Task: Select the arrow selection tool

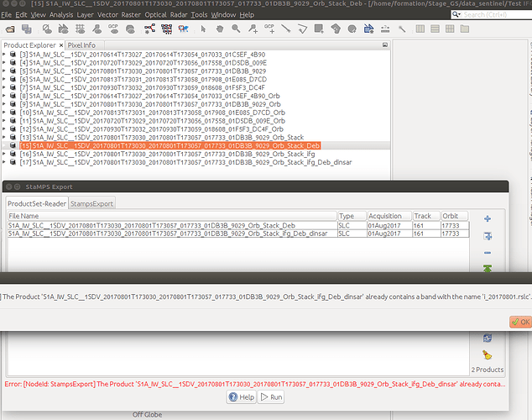Action: (203, 29)
